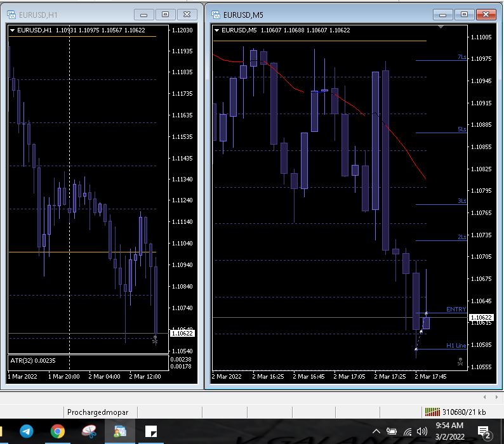Click the connection bars status icon
The width and height of the screenshot is (504, 444).
coord(432,412)
